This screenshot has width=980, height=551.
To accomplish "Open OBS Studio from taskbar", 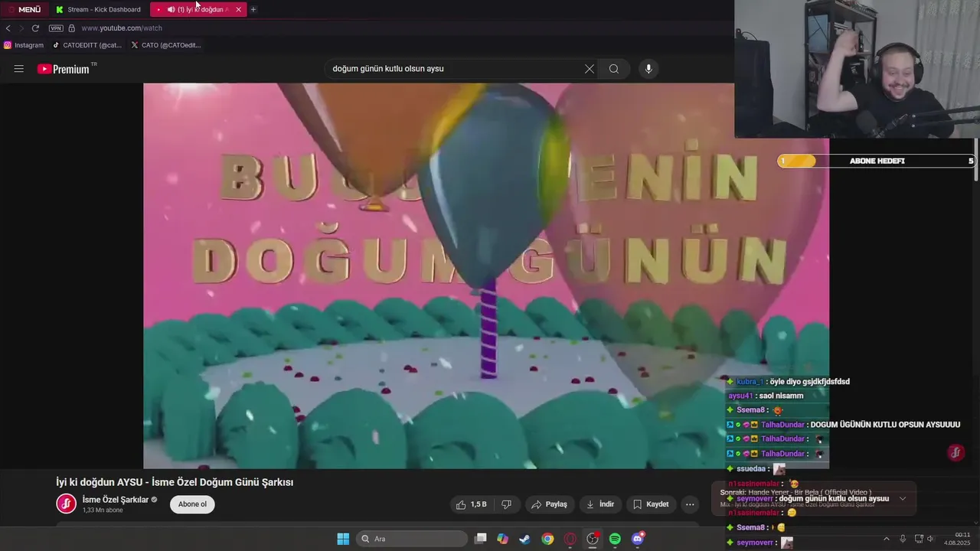I will [593, 539].
